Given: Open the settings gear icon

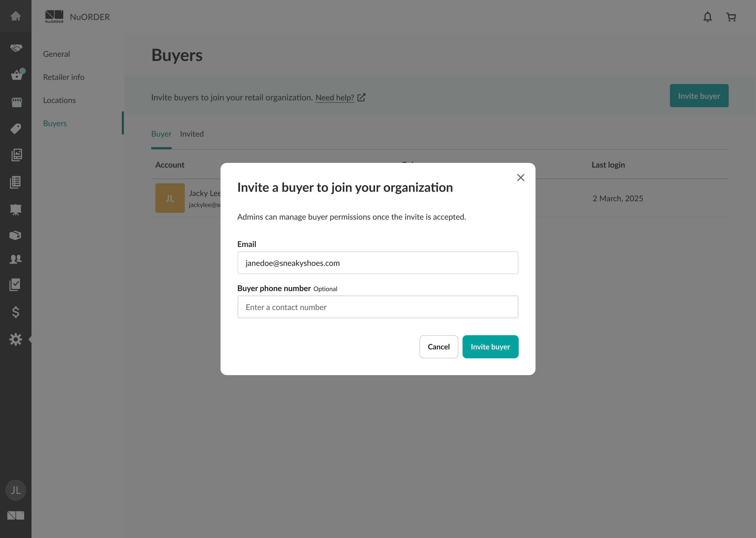Looking at the screenshot, I should point(15,339).
